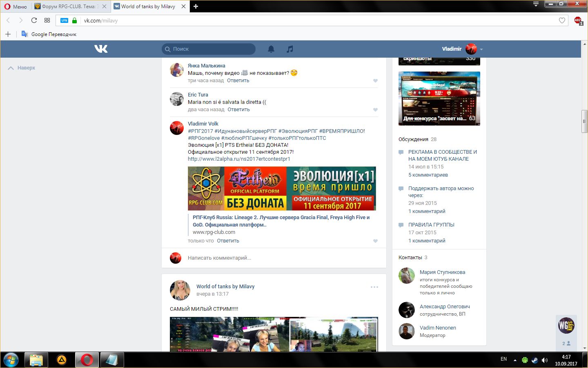Like Янка Малькина's comment heart
Image resolution: width=588 pixels, height=368 pixels.
tap(375, 81)
